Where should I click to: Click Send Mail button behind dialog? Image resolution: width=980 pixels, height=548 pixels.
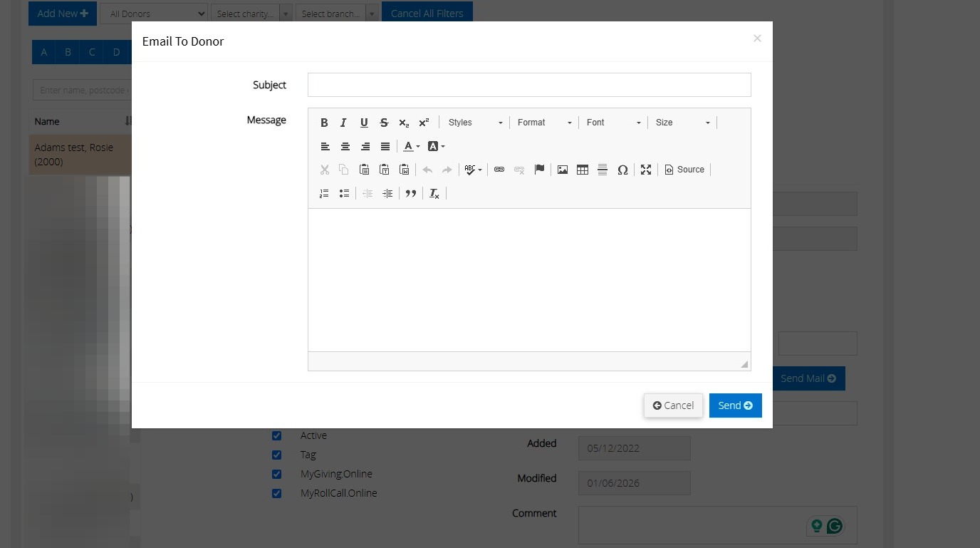click(808, 378)
